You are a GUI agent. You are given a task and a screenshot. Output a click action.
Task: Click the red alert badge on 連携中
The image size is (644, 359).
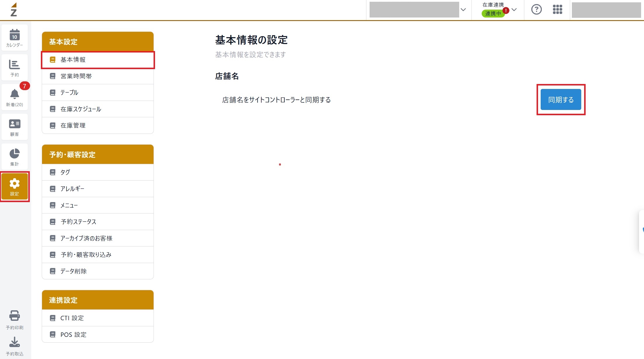[506, 10]
